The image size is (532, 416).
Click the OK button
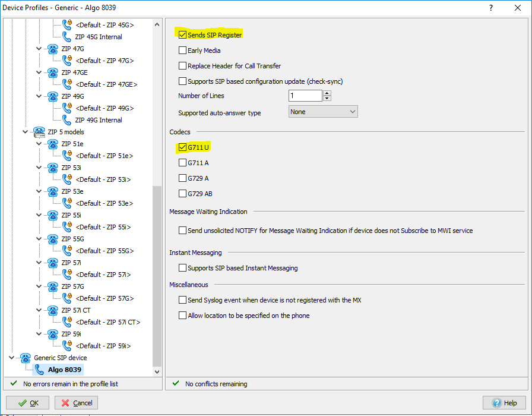pos(27,403)
